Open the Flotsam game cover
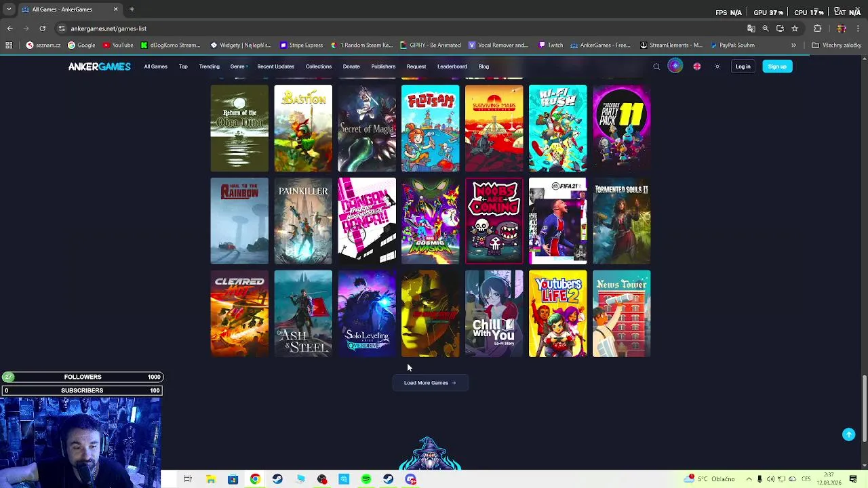 (x=431, y=128)
